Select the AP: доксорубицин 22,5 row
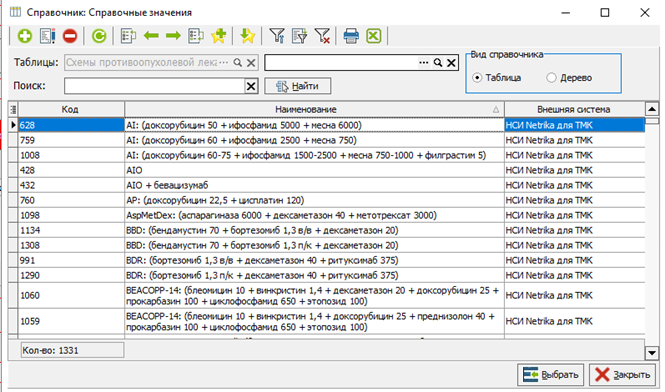 click(327, 200)
